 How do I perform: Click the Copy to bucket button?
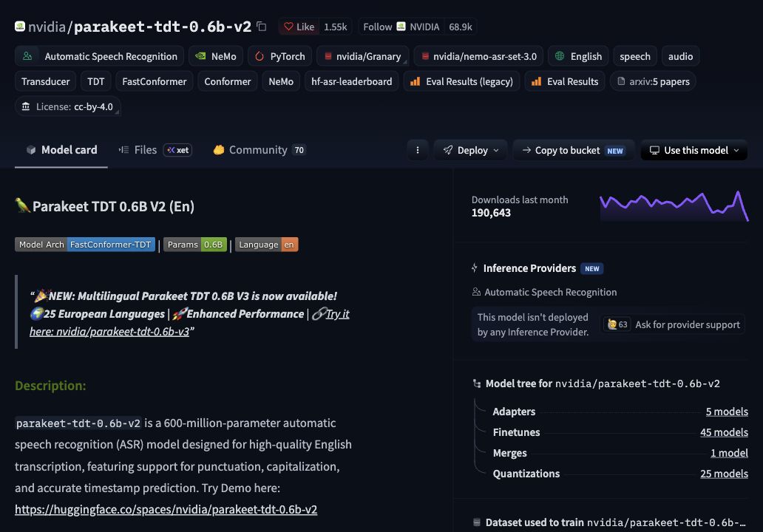[x=574, y=150]
